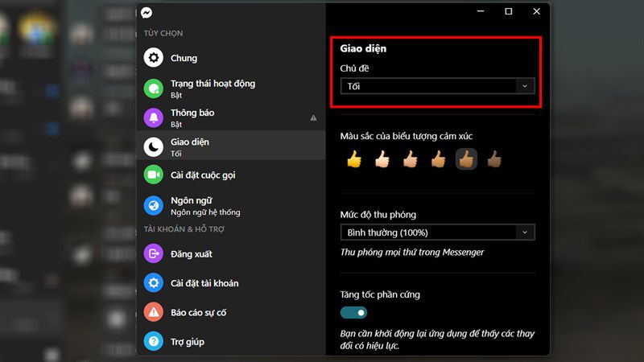This screenshot has width=644, height=362.
Task: Open the Chung gear icon settings
Action: click(154, 58)
